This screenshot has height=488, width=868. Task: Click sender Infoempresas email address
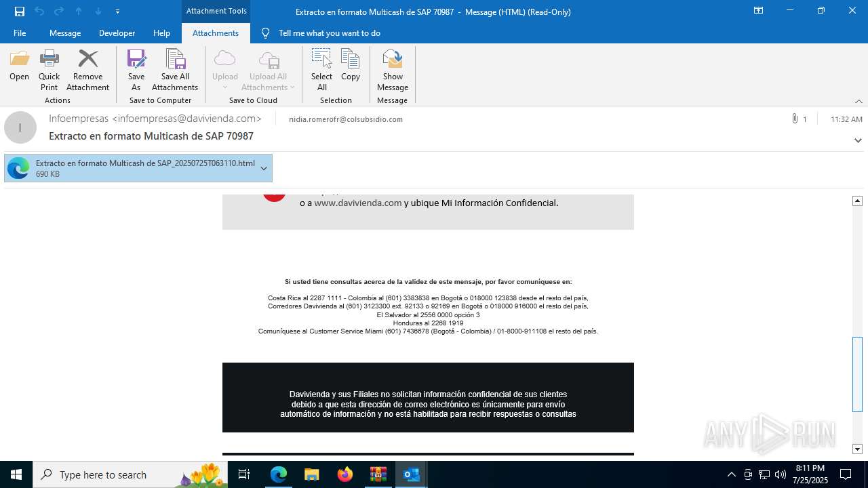tap(155, 119)
